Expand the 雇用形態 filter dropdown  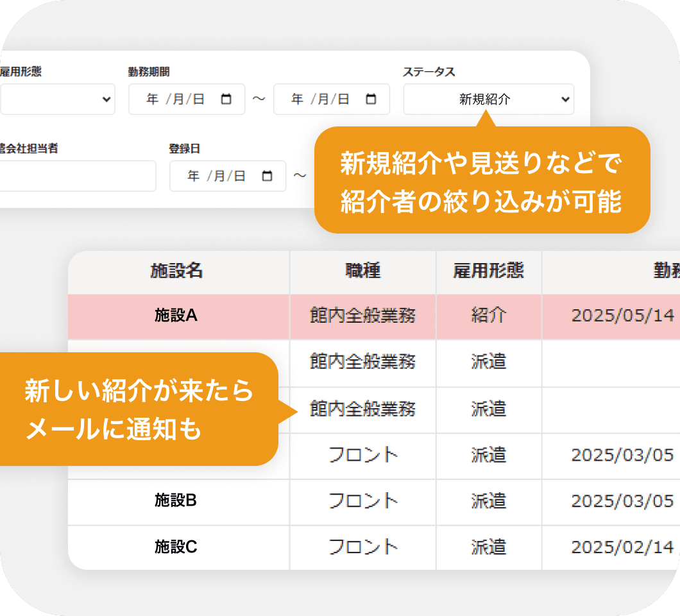58,99
